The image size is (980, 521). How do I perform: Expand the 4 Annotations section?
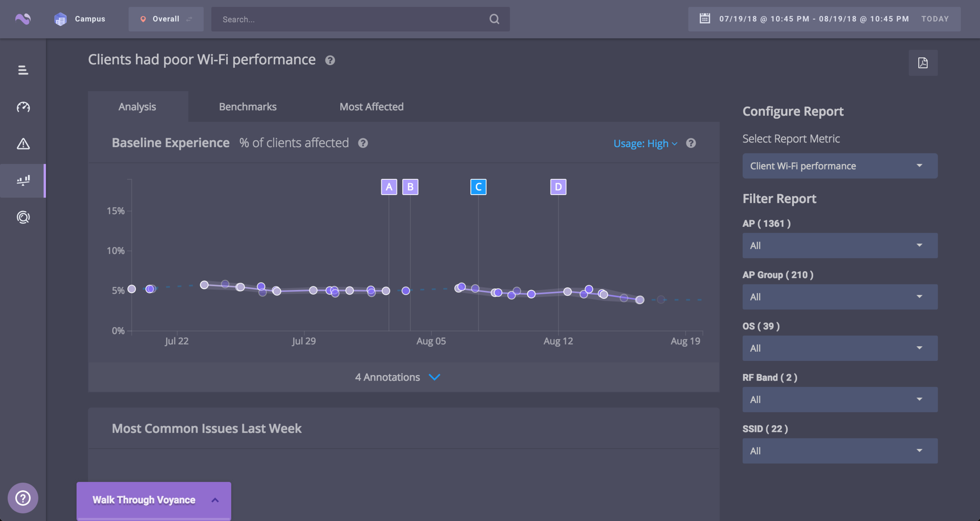397,377
